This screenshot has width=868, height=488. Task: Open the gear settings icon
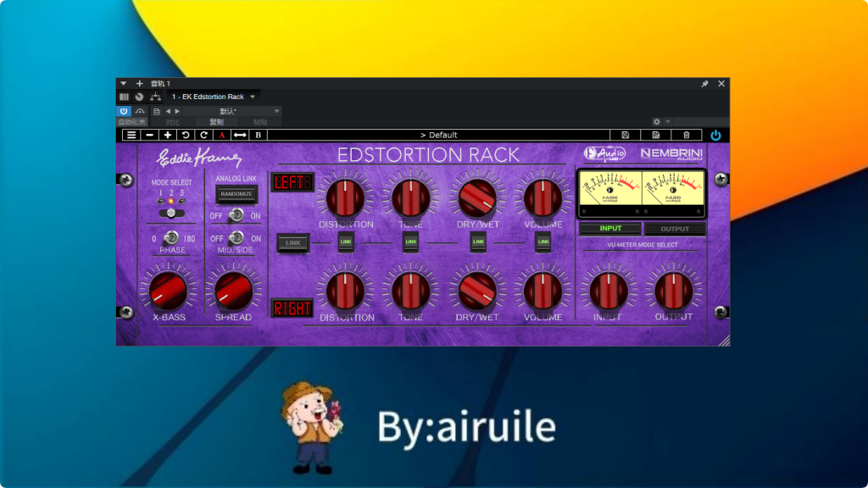point(657,122)
